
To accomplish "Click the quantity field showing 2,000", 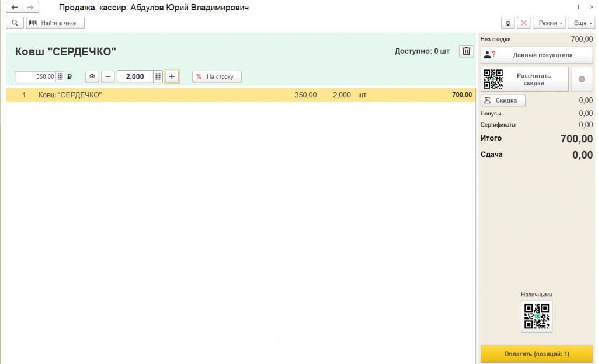I will [x=135, y=76].
